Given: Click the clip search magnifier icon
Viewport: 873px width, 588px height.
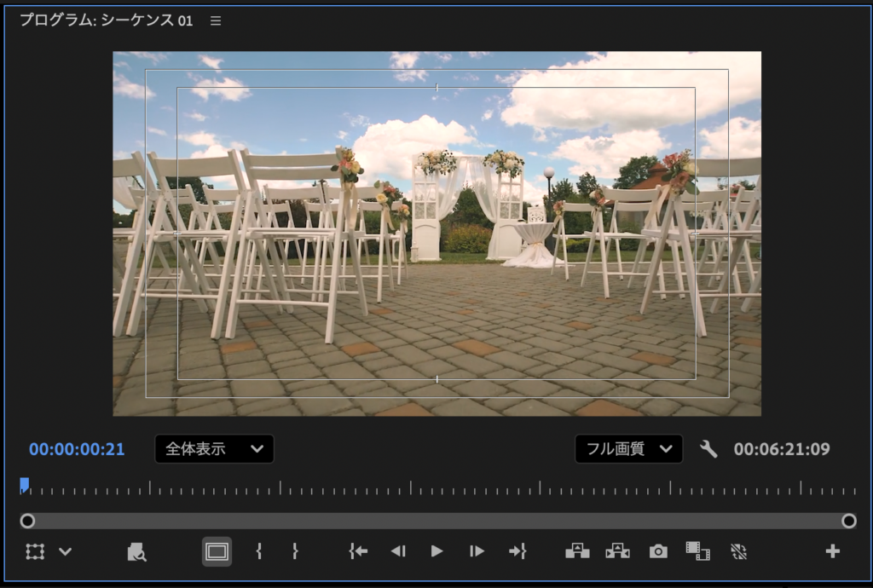Looking at the screenshot, I should click(136, 552).
